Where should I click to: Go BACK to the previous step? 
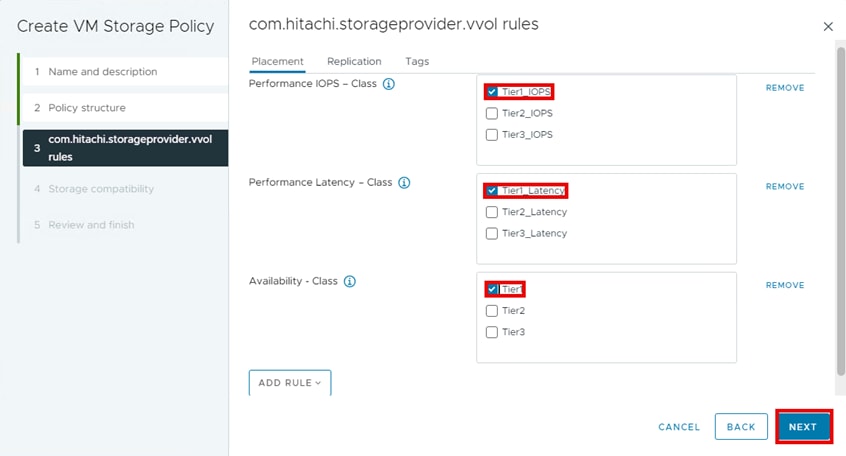[741, 427]
